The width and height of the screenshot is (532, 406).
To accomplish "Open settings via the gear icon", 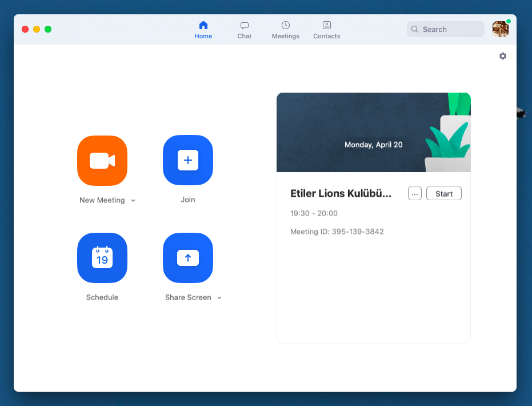I will [503, 56].
